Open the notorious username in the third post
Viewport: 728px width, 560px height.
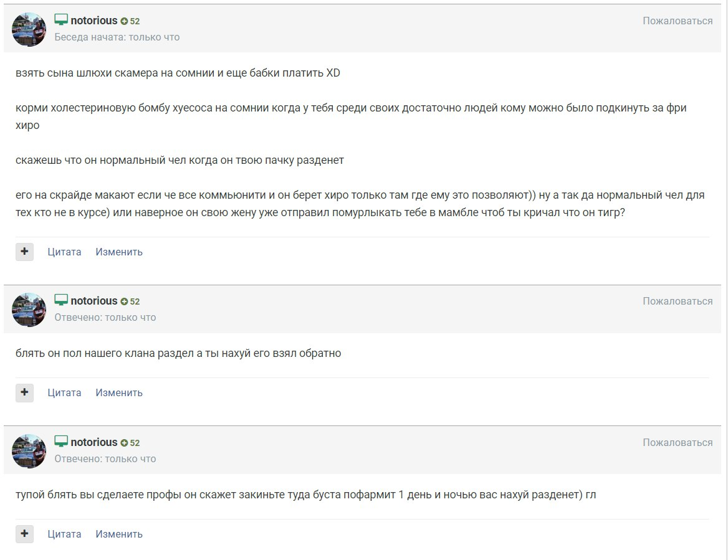point(94,442)
